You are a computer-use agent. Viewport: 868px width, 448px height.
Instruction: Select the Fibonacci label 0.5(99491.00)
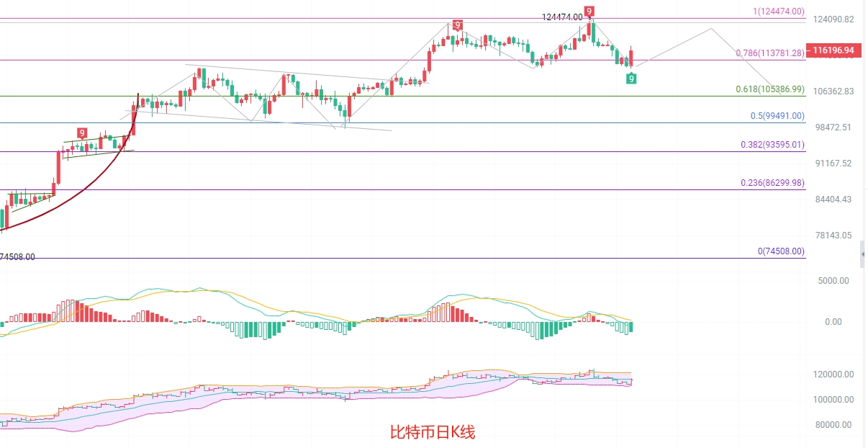777,116
